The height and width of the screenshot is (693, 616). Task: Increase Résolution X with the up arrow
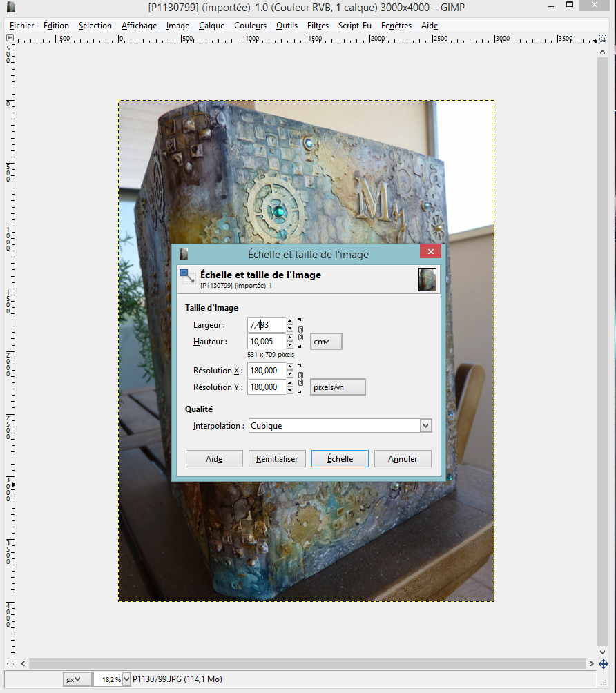[x=289, y=367]
